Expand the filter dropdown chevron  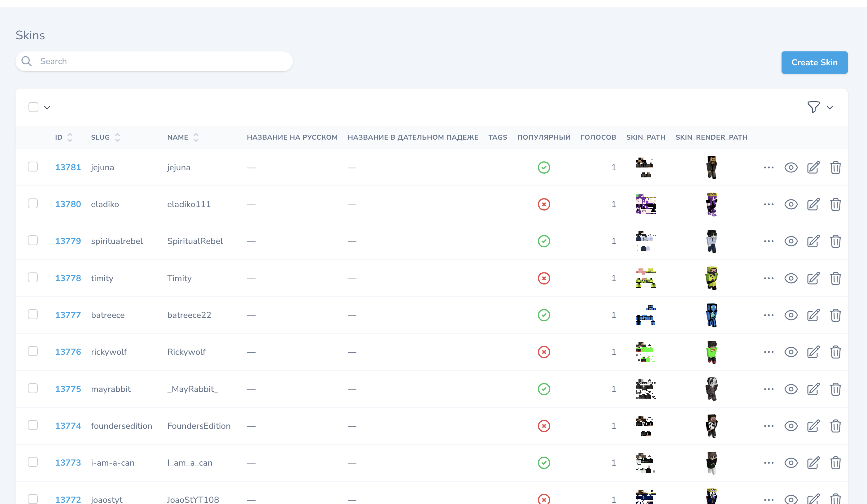(830, 107)
